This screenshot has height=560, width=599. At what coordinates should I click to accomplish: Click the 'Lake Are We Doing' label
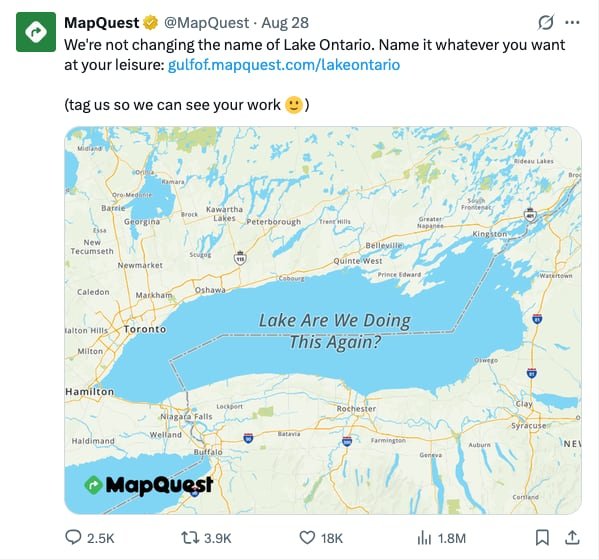point(335,320)
